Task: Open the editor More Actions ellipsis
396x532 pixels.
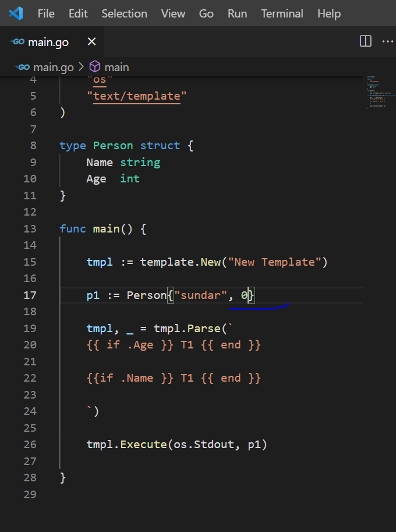Action: pyautogui.click(x=387, y=41)
